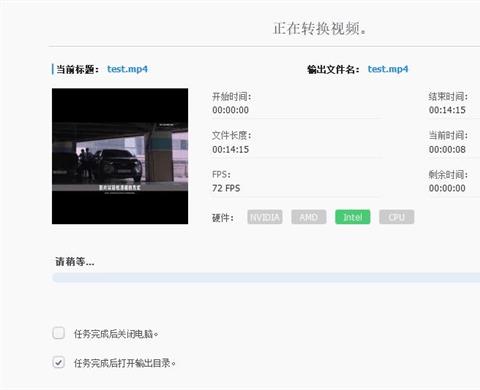Click the NVIDIA hardware badge
480x390 pixels.
coord(265,217)
